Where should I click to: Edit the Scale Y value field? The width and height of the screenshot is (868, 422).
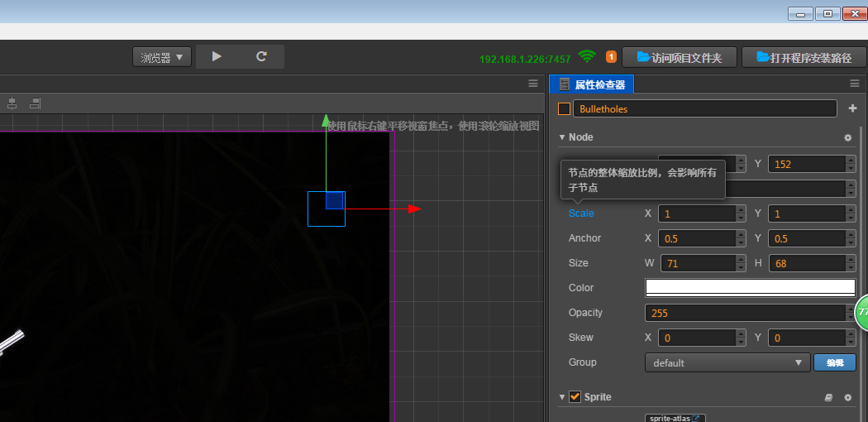point(807,213)
